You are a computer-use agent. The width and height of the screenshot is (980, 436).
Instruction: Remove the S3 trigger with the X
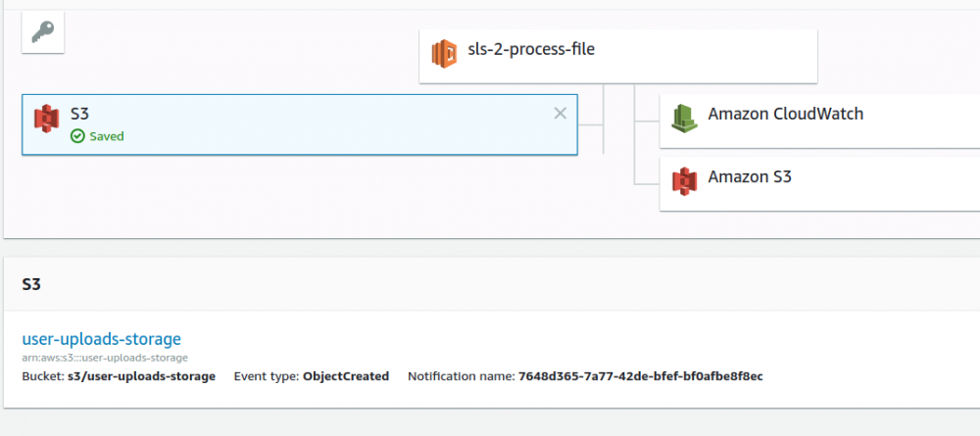560,114
